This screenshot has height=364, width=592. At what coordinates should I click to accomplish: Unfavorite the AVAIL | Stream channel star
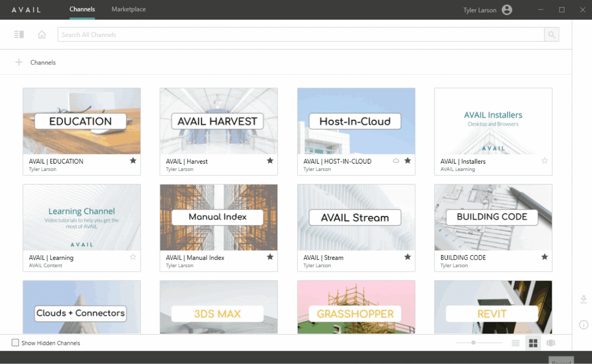(x=408, y=257)
